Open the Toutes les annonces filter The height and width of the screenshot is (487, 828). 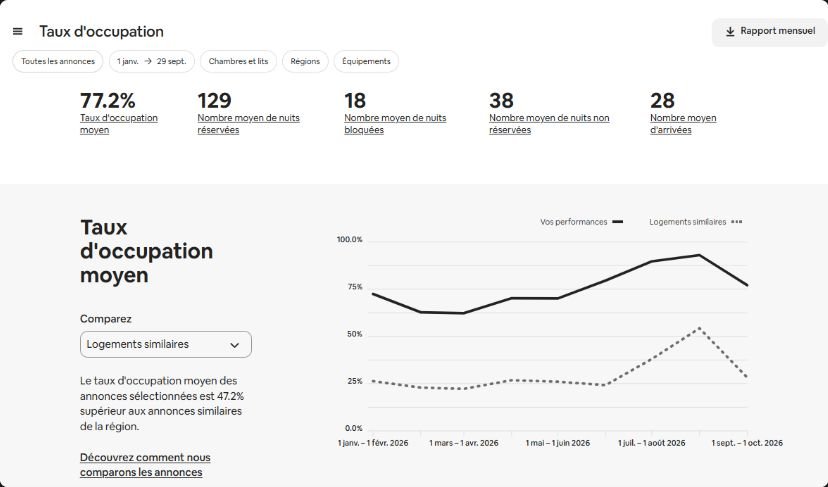pyautogui.click(x=58, y=61)
